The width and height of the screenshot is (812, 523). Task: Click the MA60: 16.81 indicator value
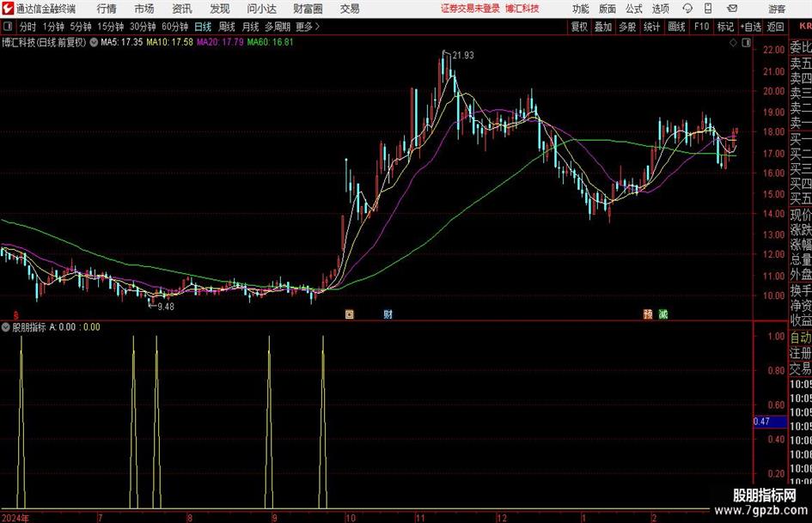pyautogui.click(x=270, y=42)
